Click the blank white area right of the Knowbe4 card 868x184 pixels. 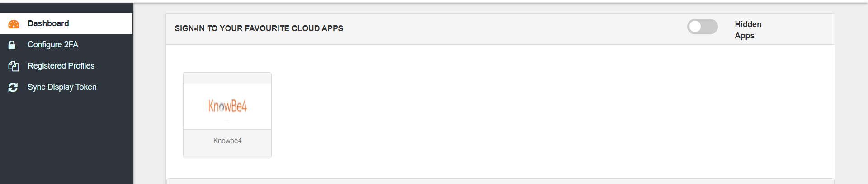(x=497, y=113)
